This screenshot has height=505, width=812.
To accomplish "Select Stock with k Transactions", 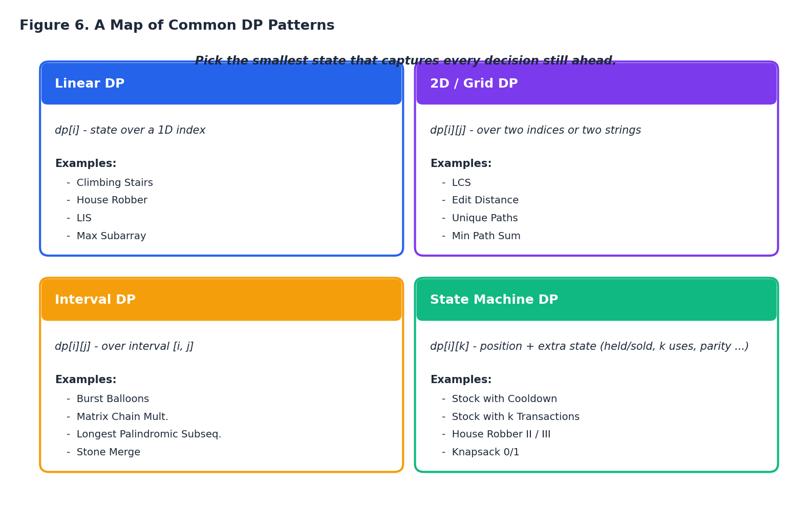I will tap(516, 417).
